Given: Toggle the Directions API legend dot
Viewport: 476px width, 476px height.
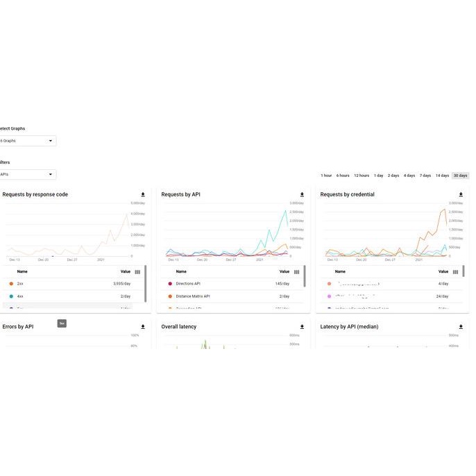Looking at the screenshot, I should coord(170,284).
